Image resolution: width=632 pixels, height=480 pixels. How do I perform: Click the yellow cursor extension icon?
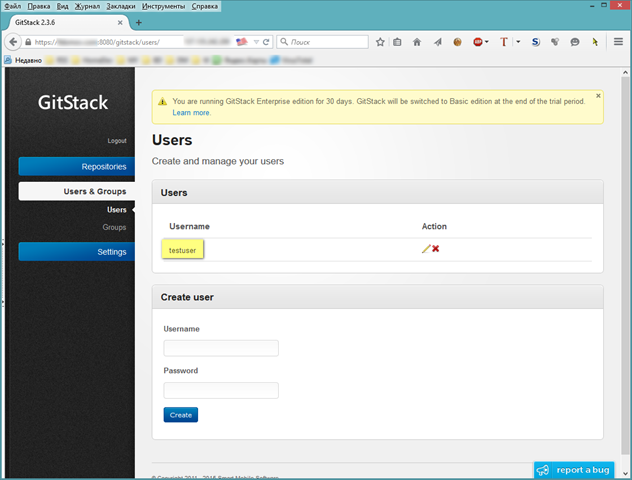(x=595, y=42)
